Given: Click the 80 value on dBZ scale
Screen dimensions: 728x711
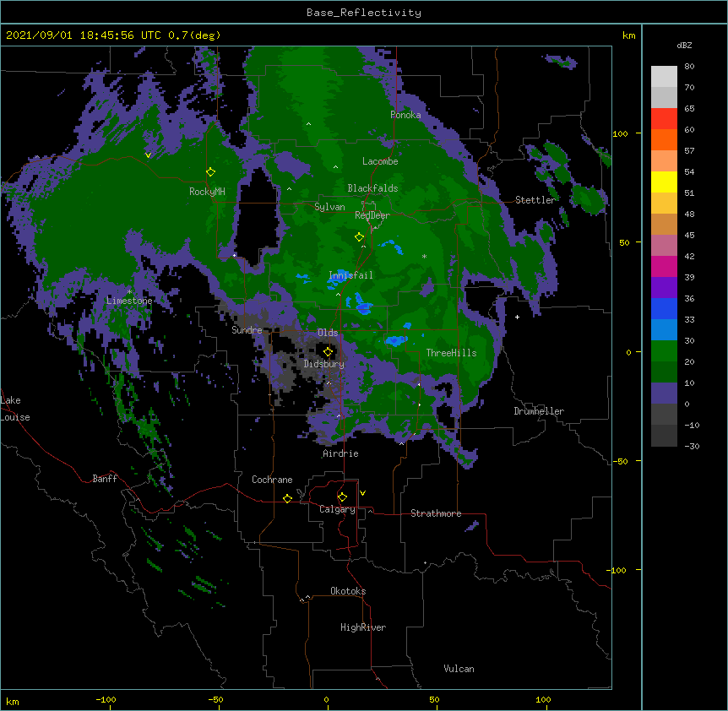Looking at the screenshot, I should point(689,67).
